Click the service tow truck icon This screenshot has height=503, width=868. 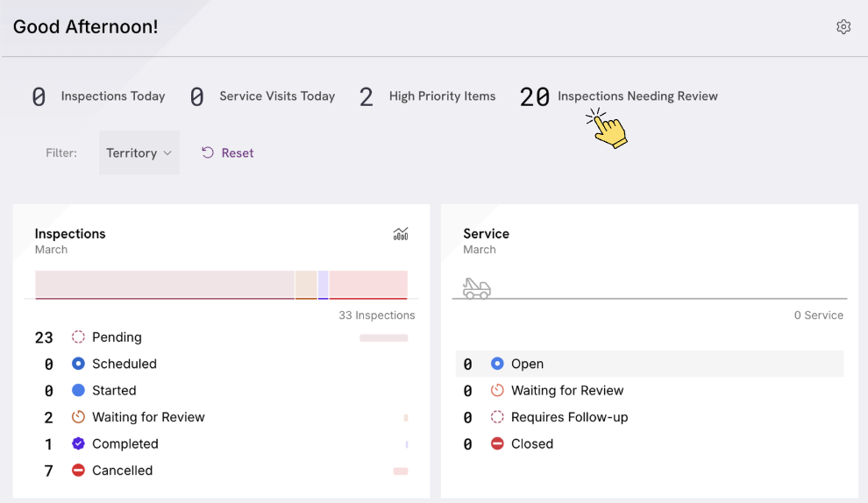(477, 288)
